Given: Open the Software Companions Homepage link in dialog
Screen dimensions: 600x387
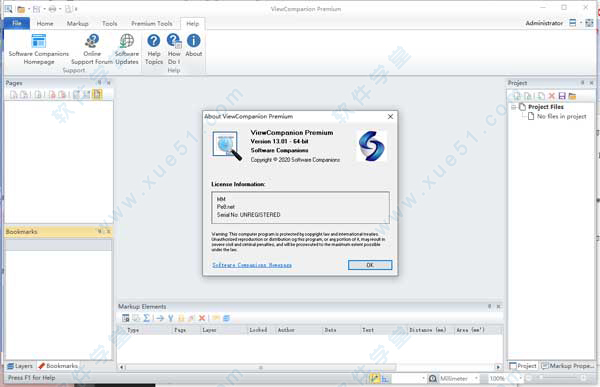Looking at the screenshot, I should [x=252, y=265].
